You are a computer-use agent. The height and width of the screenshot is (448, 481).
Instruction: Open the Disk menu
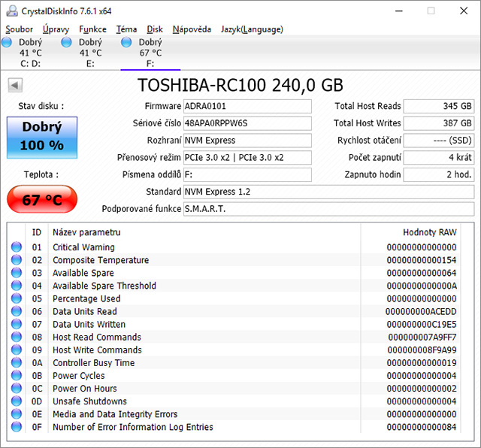click(x=155, y=29)
